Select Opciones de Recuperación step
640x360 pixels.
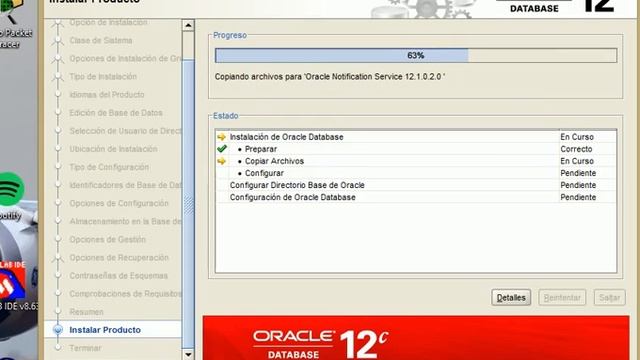pos(119,258)
